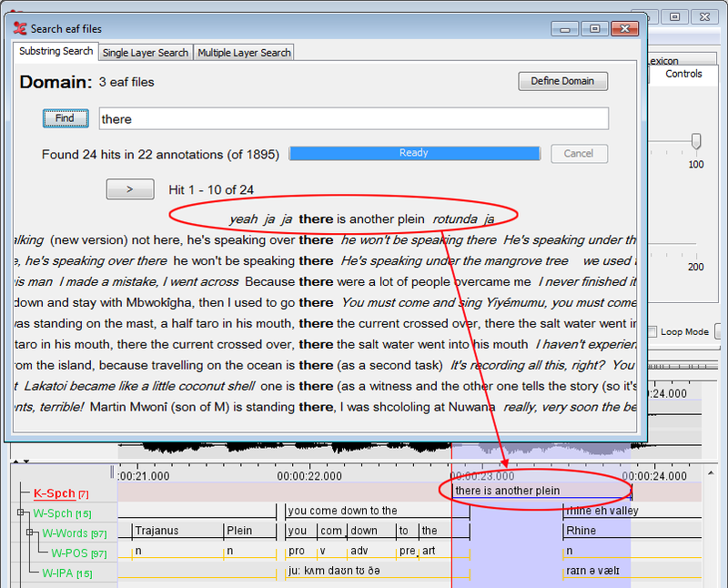
Task: Enable the Loop Mode checkbox
Action: tap(653, 332)
